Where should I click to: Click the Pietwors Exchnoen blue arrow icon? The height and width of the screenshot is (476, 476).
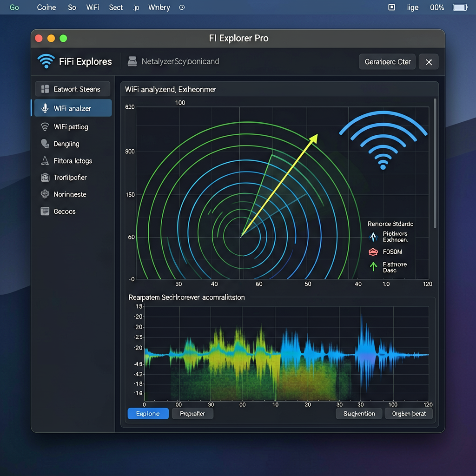(x=373, y=237)
